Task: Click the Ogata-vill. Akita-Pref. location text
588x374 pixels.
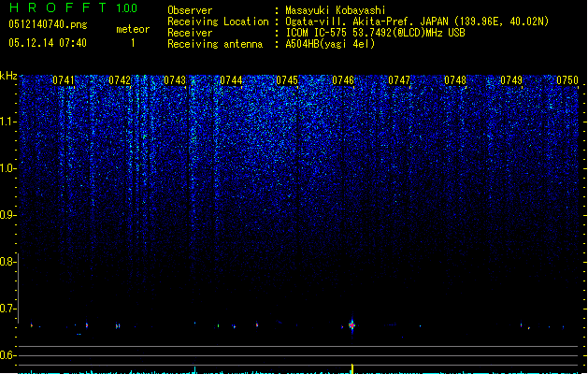Action: (417, 22)
